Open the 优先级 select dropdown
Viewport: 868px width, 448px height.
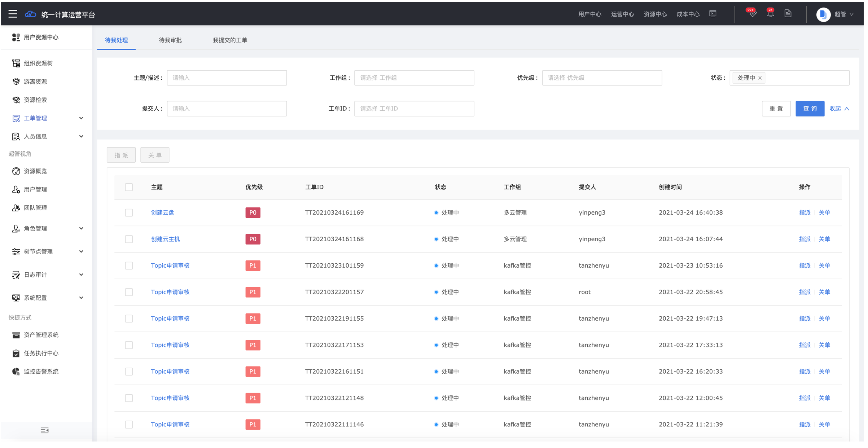pos(602,78)
